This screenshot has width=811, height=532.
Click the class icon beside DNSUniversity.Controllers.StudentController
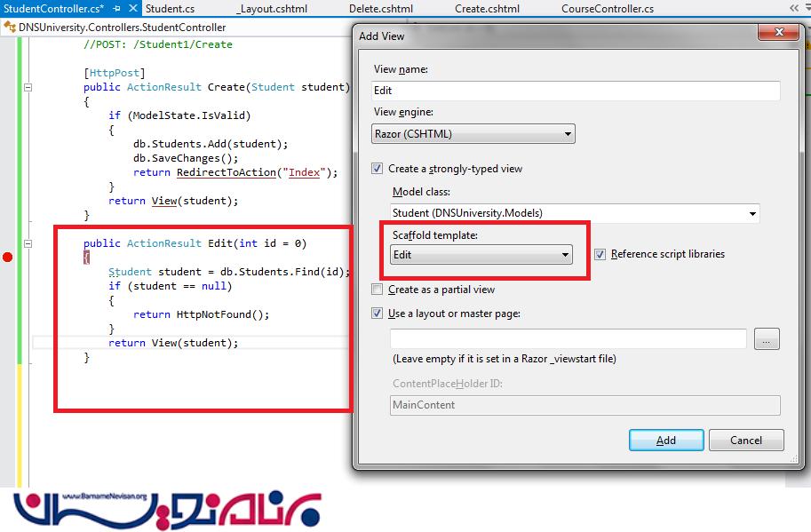click(10, 28)
